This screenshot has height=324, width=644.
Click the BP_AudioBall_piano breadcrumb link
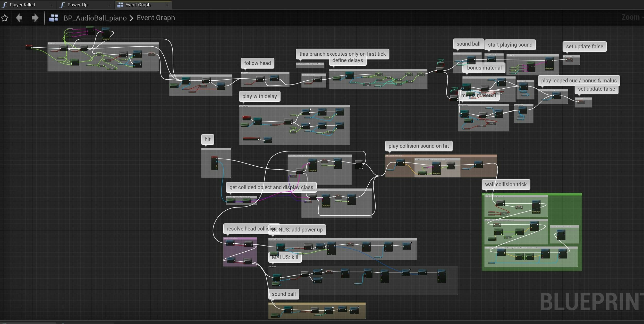coord(95,18)
